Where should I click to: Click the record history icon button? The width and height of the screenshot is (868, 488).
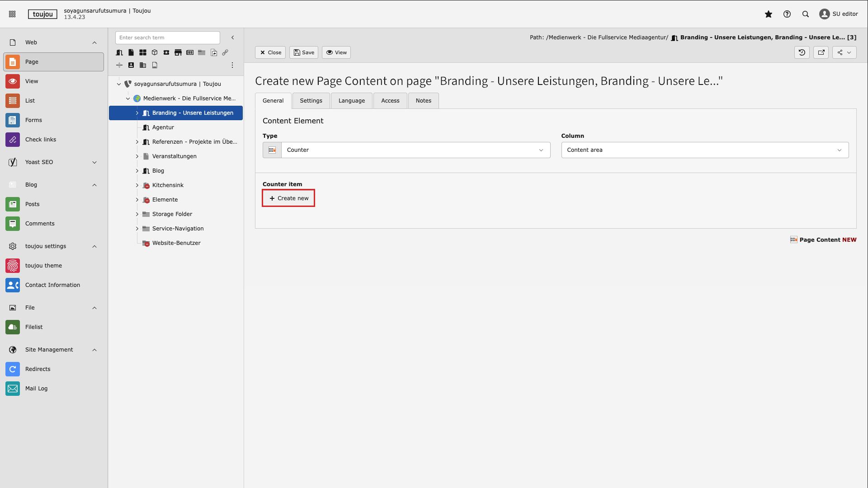point(802,52)
